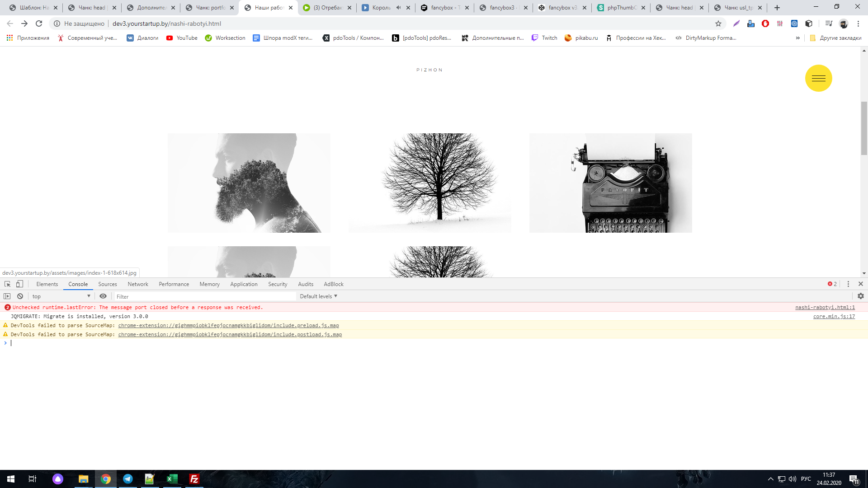Open the yellow hamburger menu button
This screenshot has width=868, height=488.
point(818,79)
